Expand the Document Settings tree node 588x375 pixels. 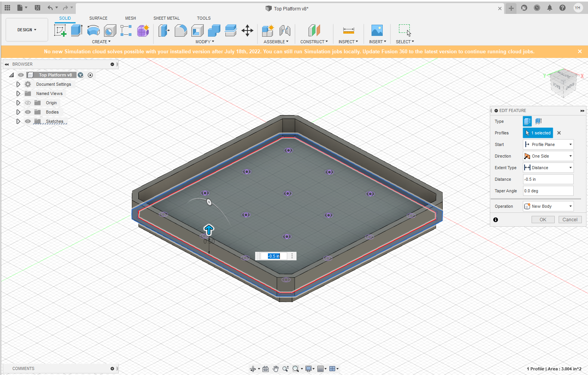point(18,84)
